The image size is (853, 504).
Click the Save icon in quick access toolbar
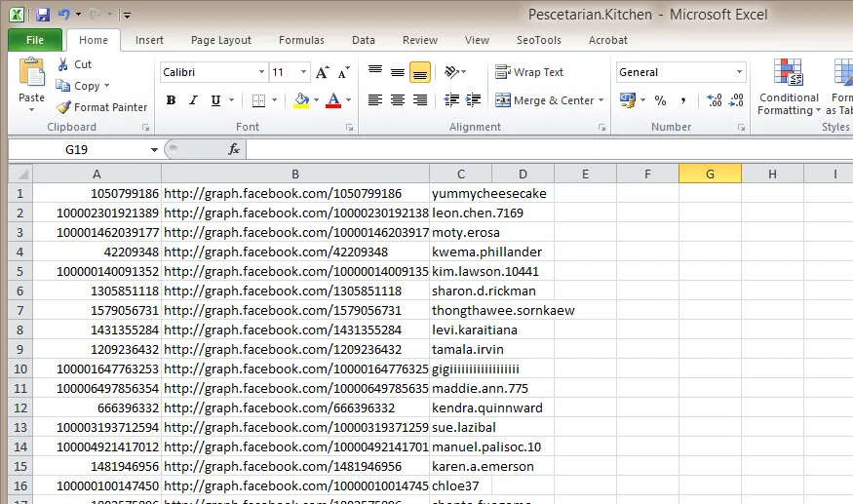[43, 15]
